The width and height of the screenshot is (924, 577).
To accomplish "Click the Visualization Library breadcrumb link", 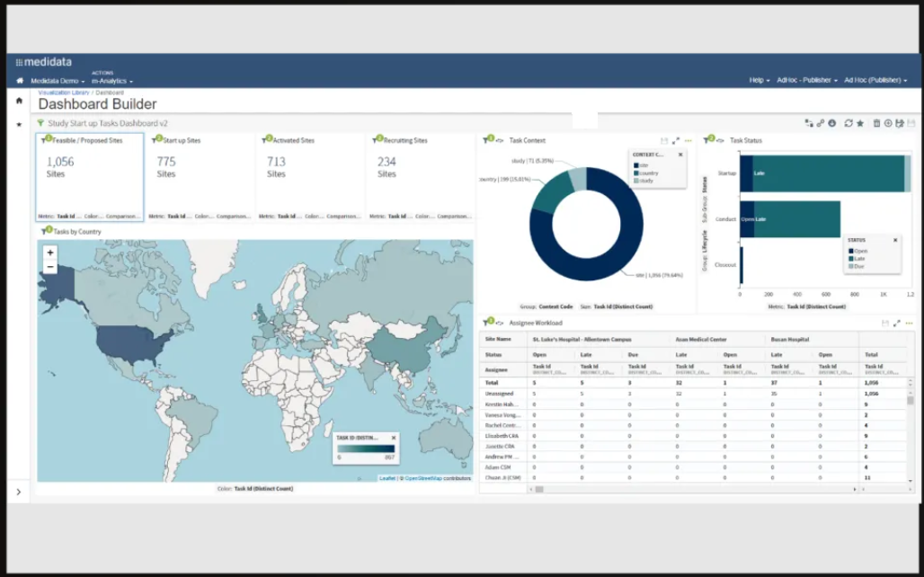I will pos(64,92).
